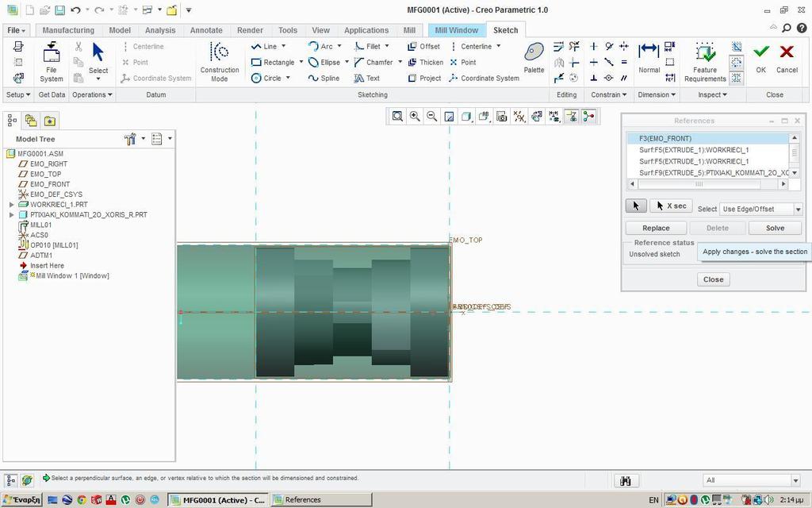Apply the vertical constraint
Screen dimensions: 812x508
pos(593,46)
